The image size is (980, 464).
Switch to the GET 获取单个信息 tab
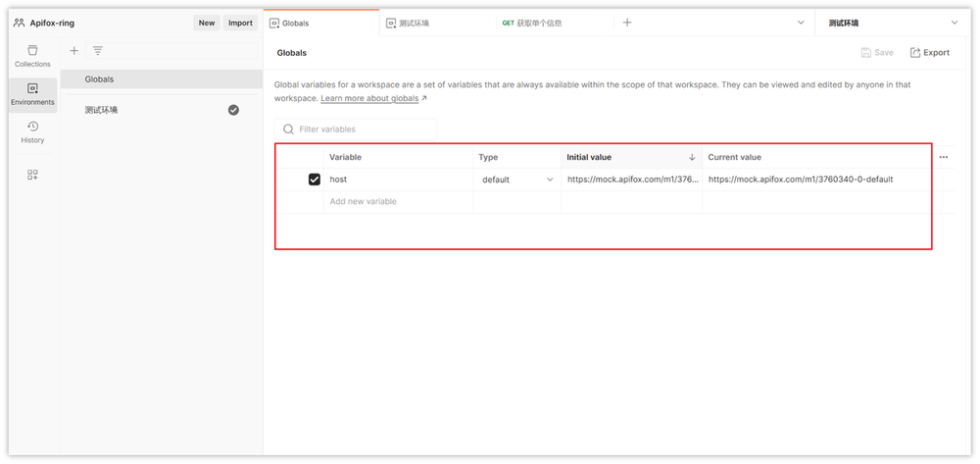(x=547, y=23)
